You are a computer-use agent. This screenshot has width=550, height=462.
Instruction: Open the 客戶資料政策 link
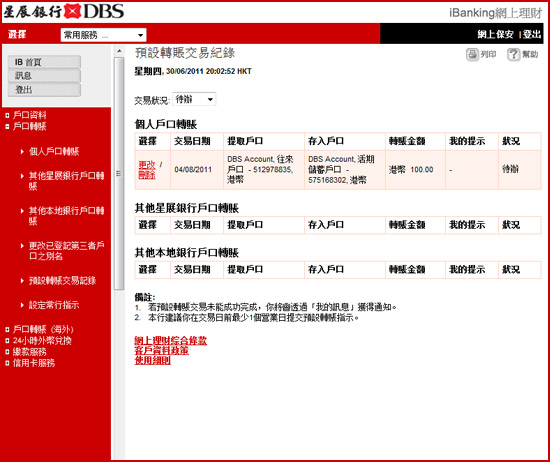click(x=162, y=350)
